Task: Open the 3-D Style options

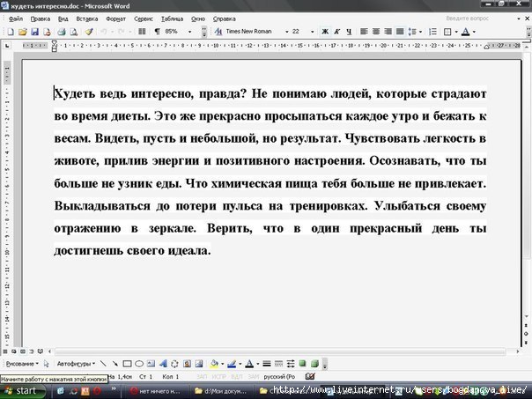Action: [x=314, y=364]
